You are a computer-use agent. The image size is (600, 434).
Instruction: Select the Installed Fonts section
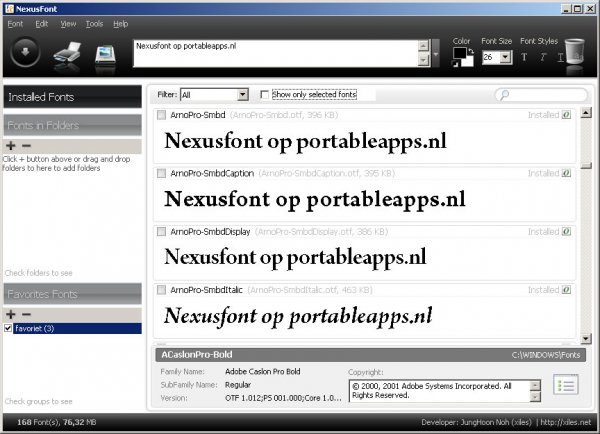point(70,97)
